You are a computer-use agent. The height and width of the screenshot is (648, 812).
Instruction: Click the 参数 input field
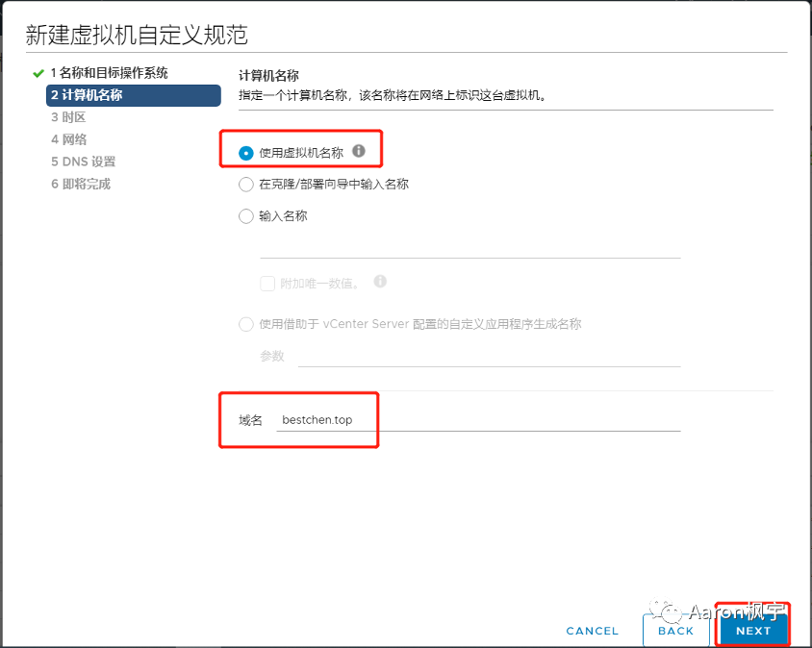coord(490,356)
